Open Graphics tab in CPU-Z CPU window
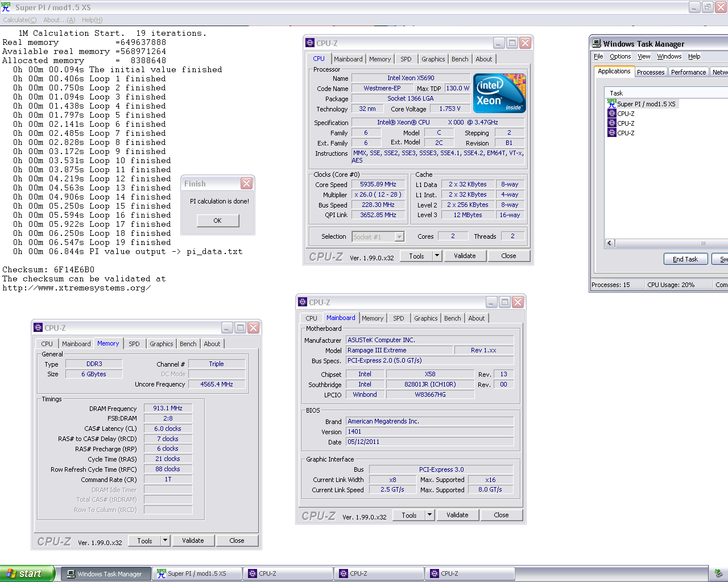 (433, 59)
